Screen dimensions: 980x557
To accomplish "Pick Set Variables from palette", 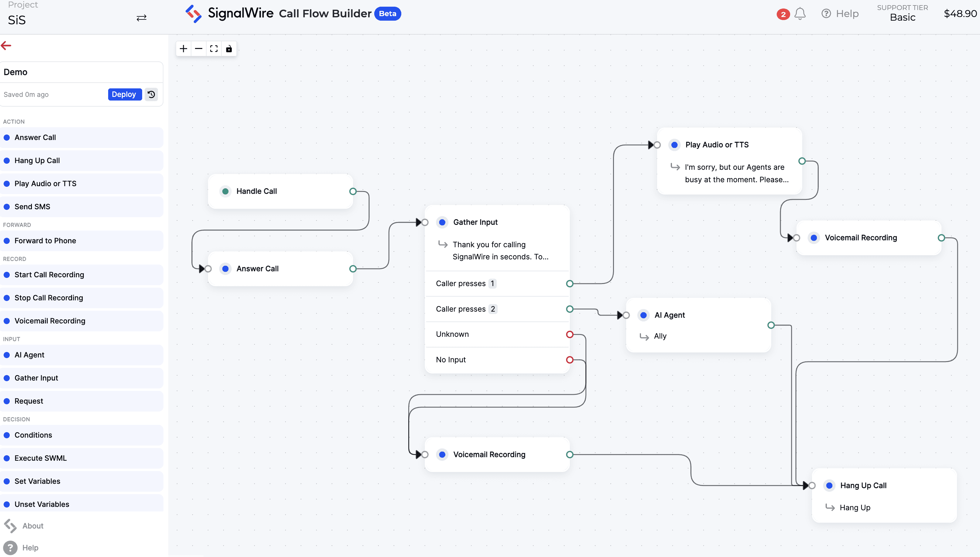I will pyautogui.click(x=81, y=481).
